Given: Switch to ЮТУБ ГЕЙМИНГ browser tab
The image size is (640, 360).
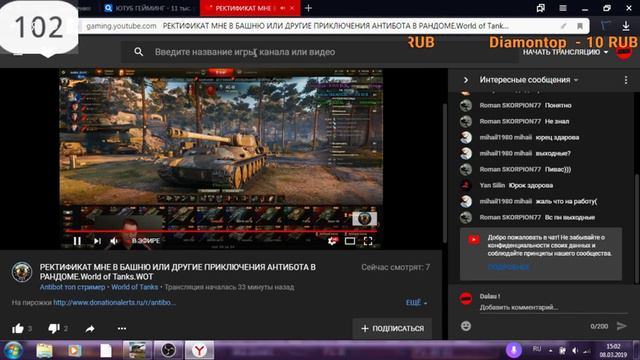Looking at the screenshot, I should point(149,8).
